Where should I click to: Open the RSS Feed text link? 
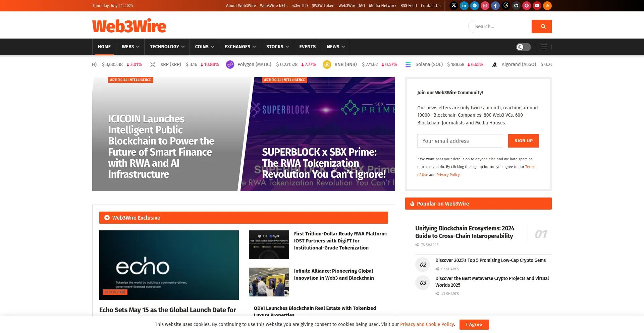[409, 6]
